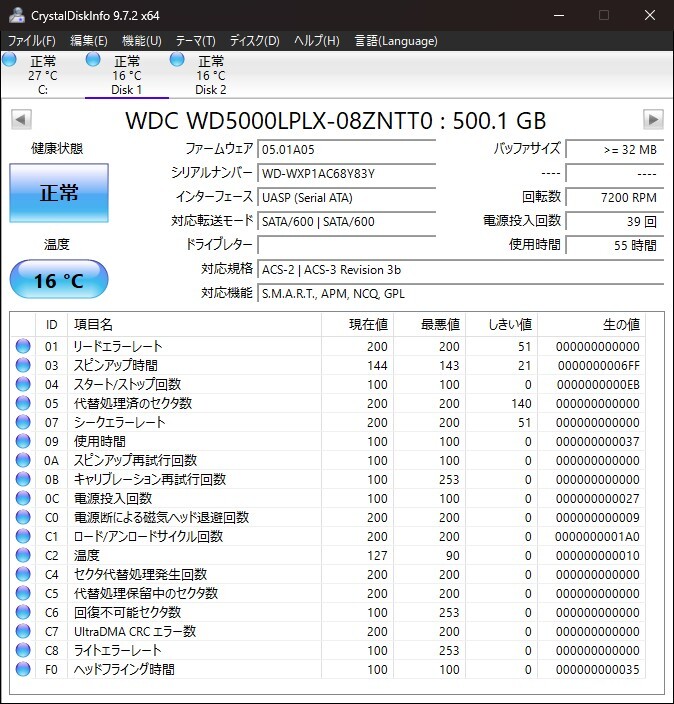Image resolution: width=674 pixels, height=704 pixels.
Task: Go to next disk with right arrow
Action: [653, 120]
